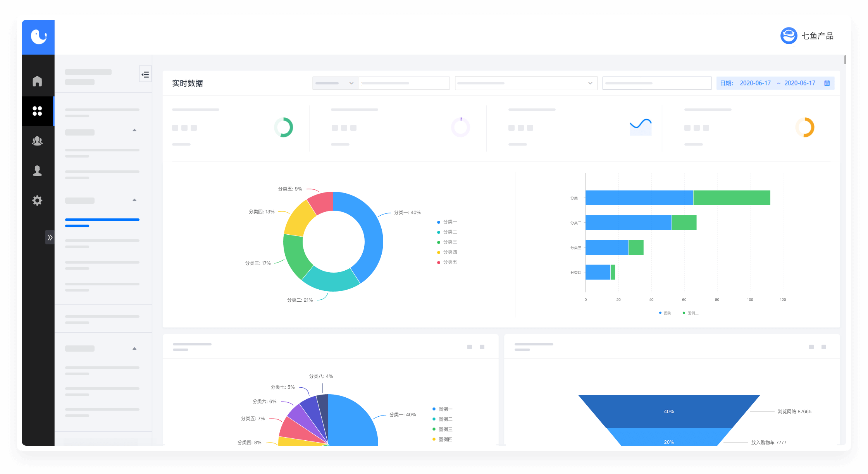Click the start date 2020-06-17
The height and width of the screenshot is (474, 868).
[x=755, y=83]
